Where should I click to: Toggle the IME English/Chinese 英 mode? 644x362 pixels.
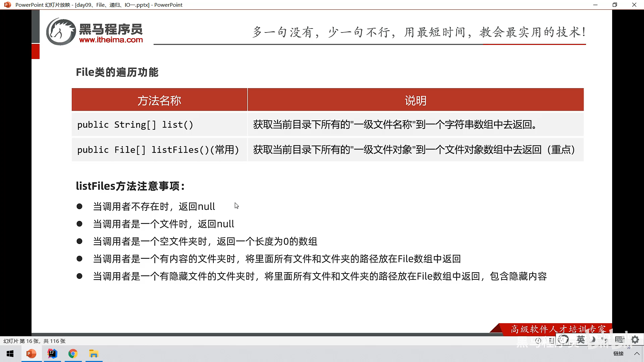click(581, 340)
